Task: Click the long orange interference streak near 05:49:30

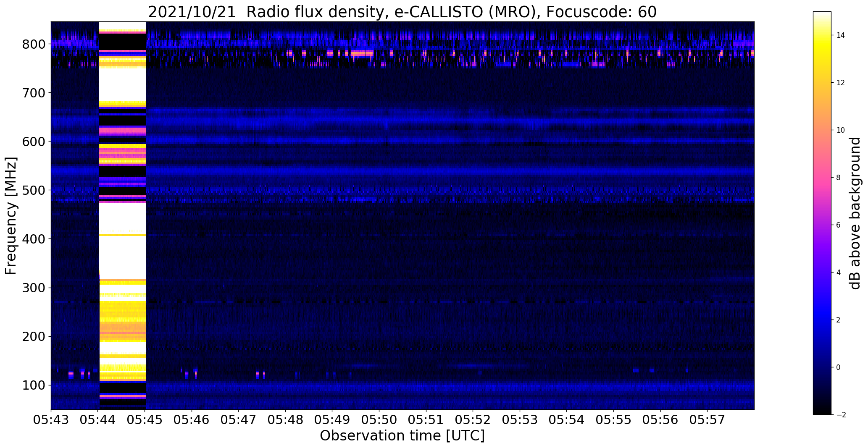Action: click(362, 53)
